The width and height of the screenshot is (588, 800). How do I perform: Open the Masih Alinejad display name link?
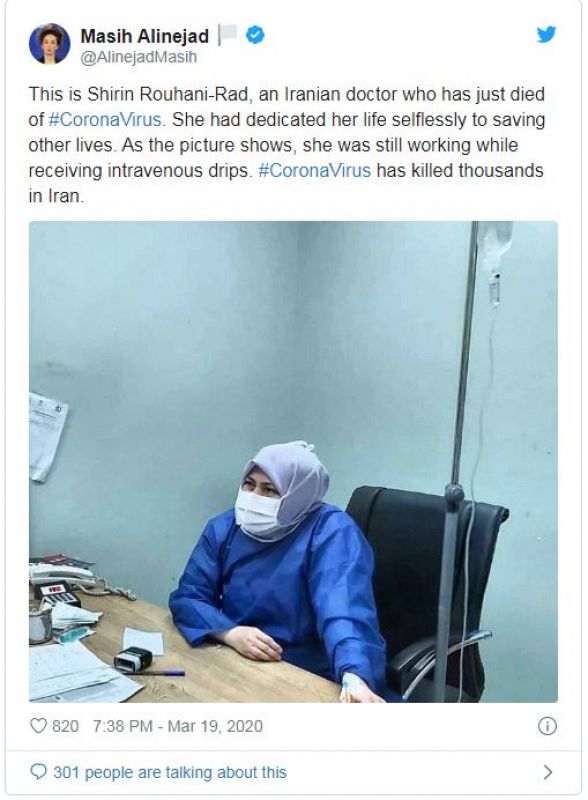pyautogui.click(x=144, y=36)
